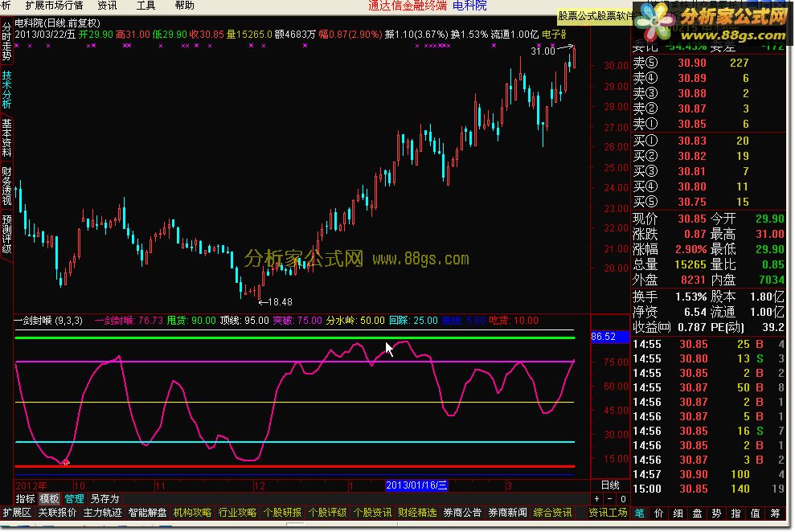Click the 管理 button below chart

pos(75,499)
